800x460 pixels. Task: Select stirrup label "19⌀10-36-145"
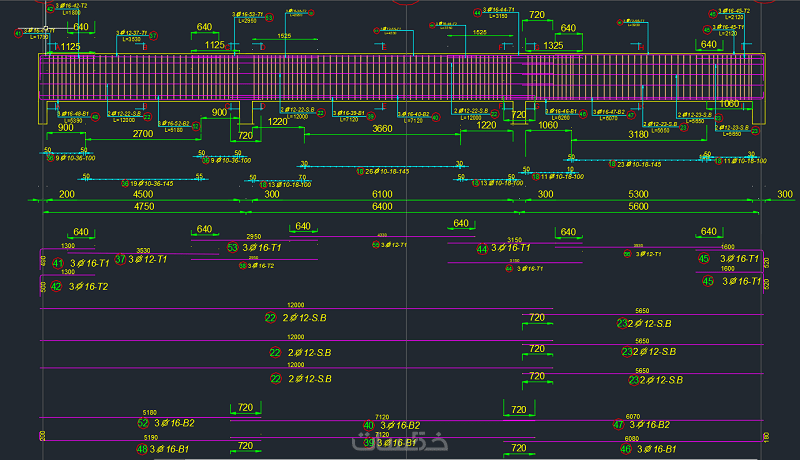(x=152, y=184)
